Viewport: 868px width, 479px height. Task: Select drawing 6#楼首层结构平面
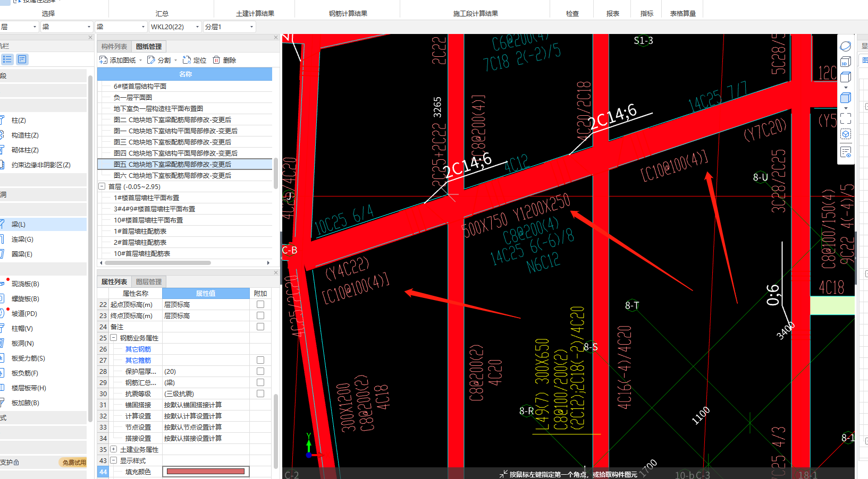pos(140,86)
